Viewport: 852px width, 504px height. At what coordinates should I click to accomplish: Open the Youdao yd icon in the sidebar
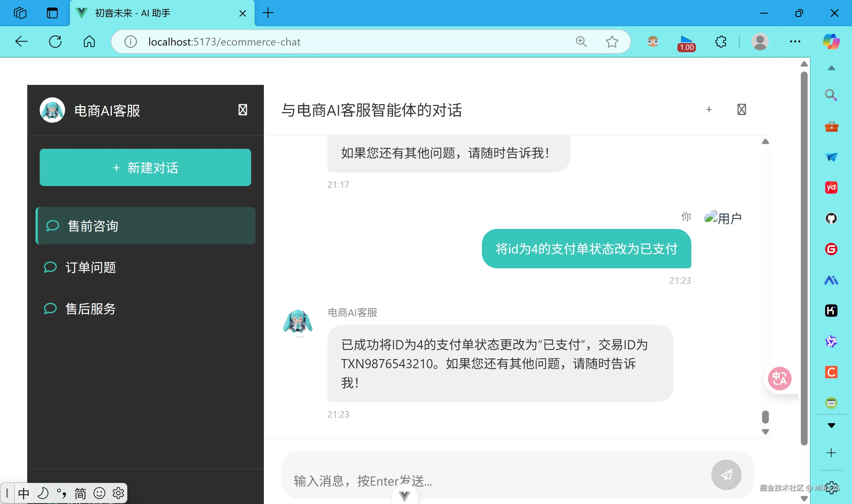(831, 187)
